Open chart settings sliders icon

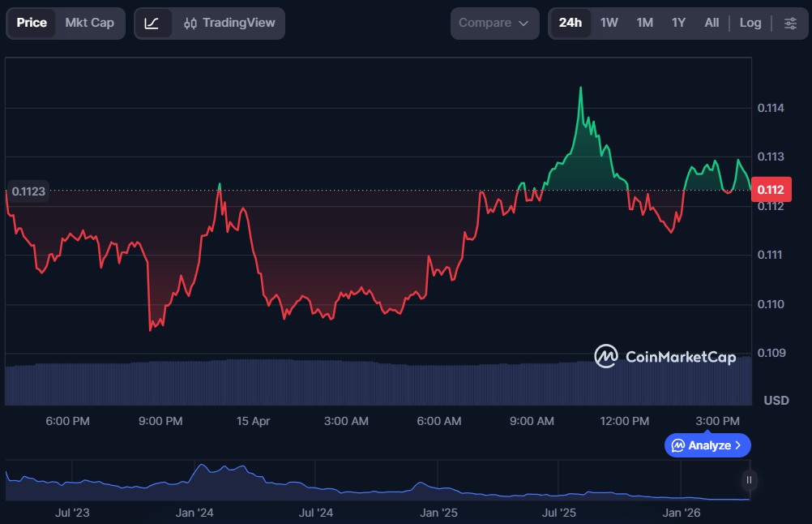coord(790,23)
